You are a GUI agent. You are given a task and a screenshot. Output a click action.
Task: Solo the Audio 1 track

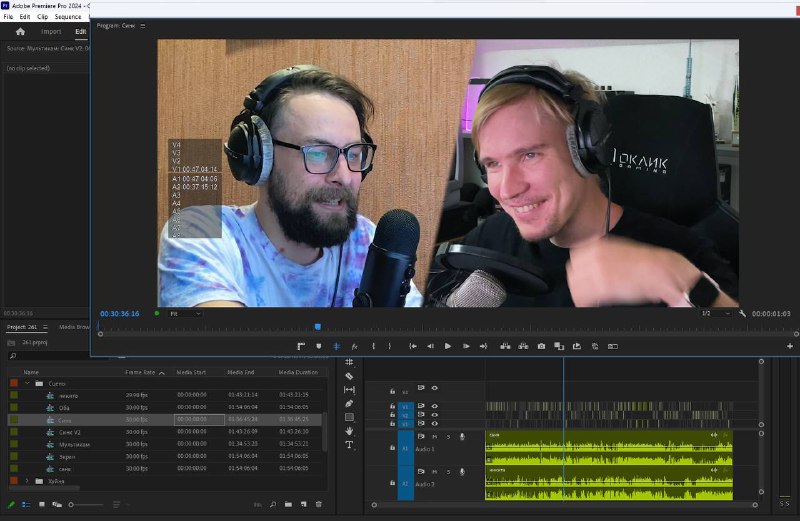click(448, 436)
